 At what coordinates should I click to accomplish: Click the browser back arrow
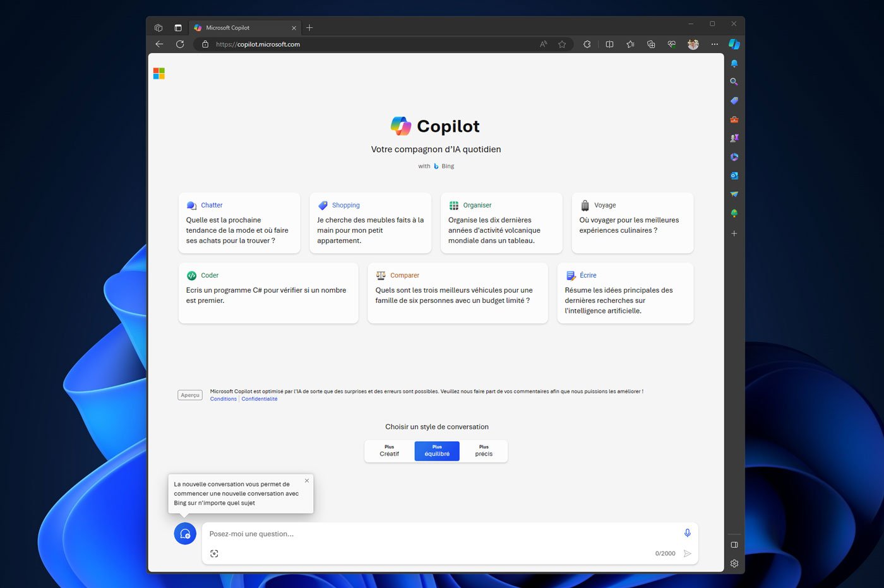pyautogui.click(x=159, y=44)
